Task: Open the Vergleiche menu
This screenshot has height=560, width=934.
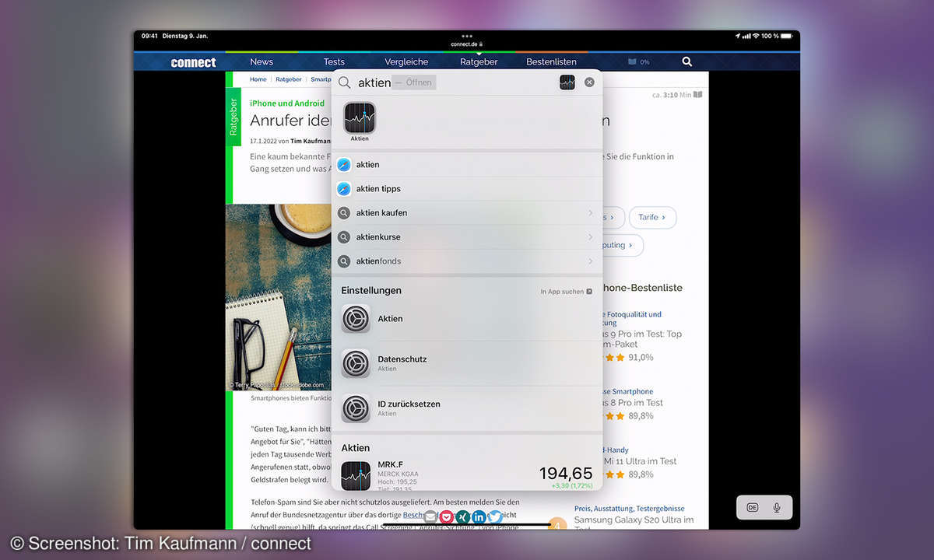Action: tap(406, 61)
